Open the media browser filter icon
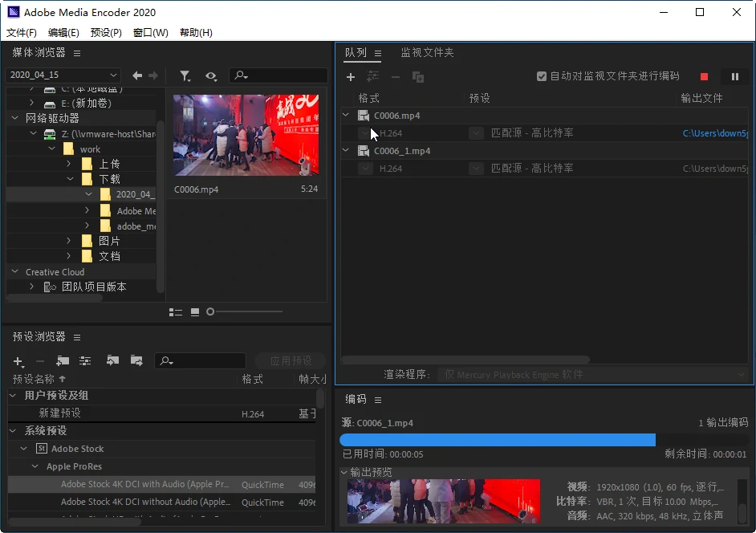Viewport: 756px width, 533px height. pyautogui.click(x=185, y=75)
